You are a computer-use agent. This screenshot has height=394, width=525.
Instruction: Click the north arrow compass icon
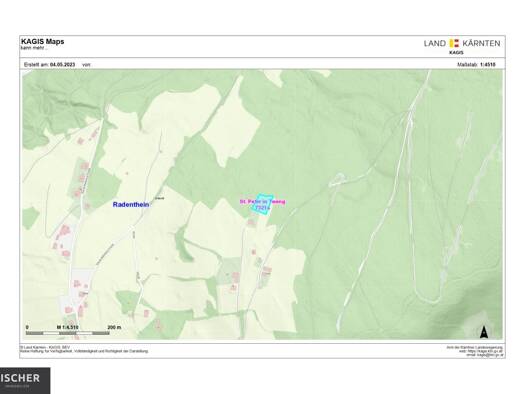coord(483,332)
